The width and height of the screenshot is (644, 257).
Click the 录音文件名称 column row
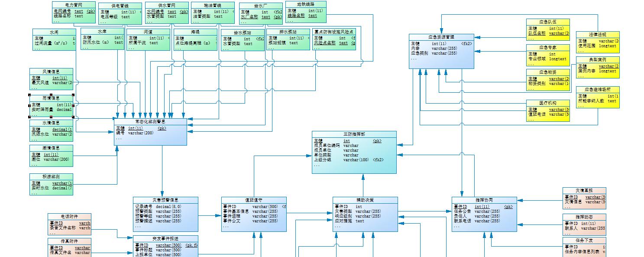point(69,228)
